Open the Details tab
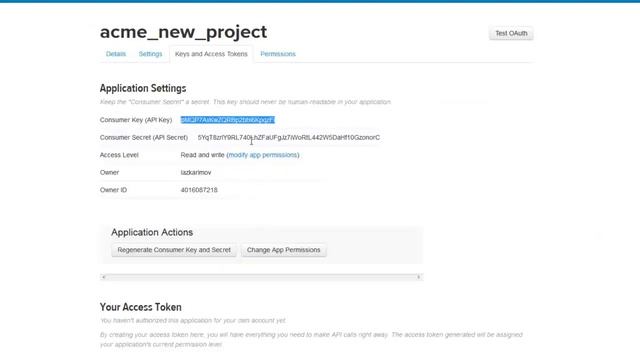 coord(116,54)
